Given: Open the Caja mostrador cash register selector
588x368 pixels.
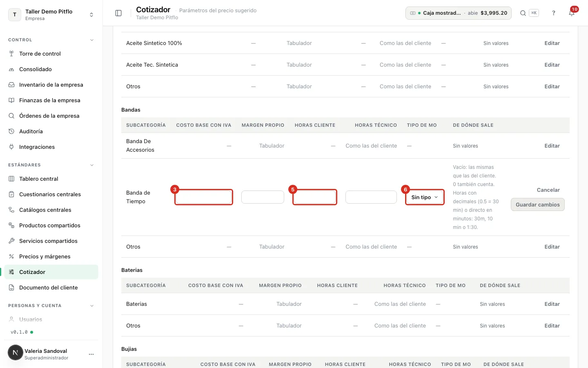Looking at the screenshot, I should click(459, 13).
